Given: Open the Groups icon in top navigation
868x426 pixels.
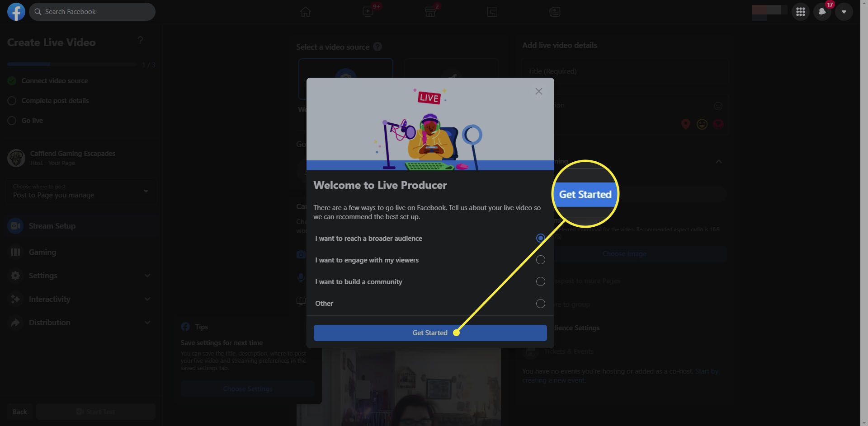Looking at the screenshot, I should coord(492,12).
